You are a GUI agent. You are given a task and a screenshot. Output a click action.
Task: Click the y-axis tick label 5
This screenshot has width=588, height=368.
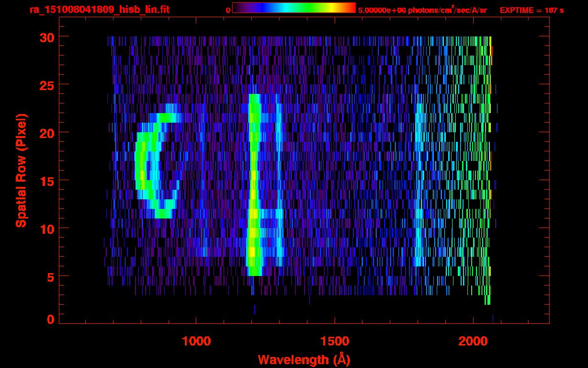coord(50,276)
